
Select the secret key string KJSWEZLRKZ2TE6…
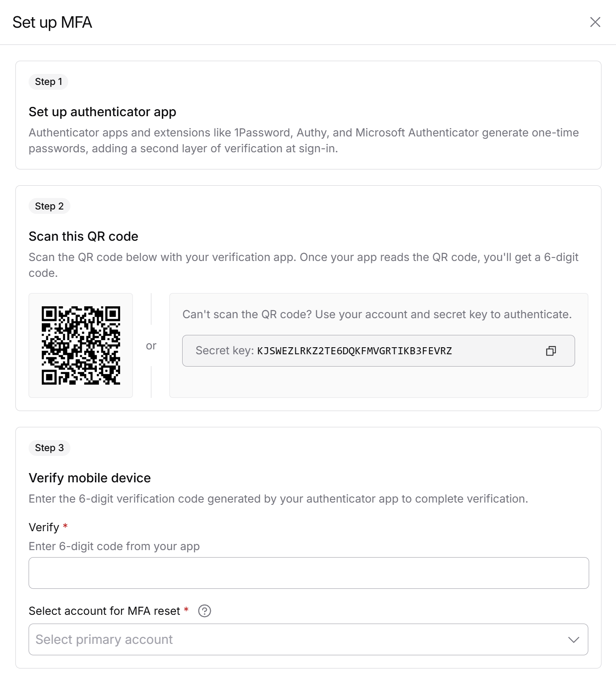(x=355, y=351)
